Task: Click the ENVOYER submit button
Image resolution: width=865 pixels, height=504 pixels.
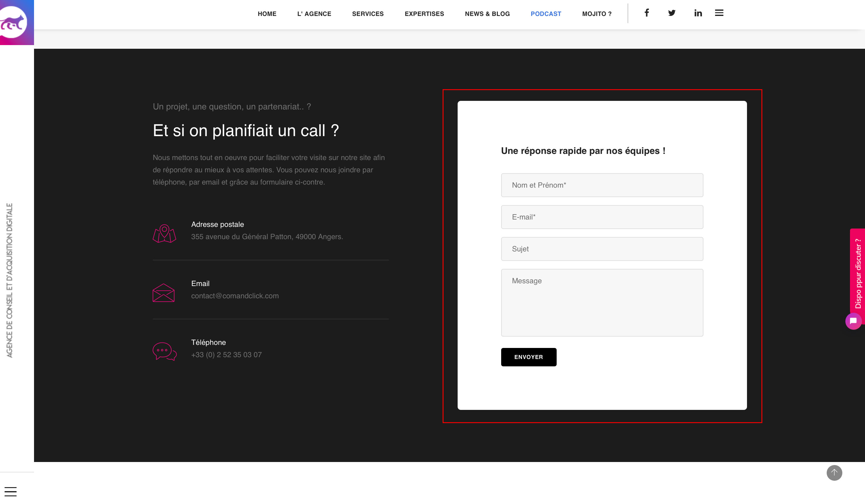Action: [529, 357]
